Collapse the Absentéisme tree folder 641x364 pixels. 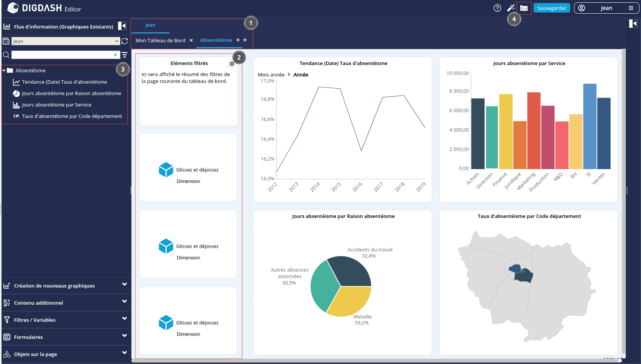pos(4,70)
